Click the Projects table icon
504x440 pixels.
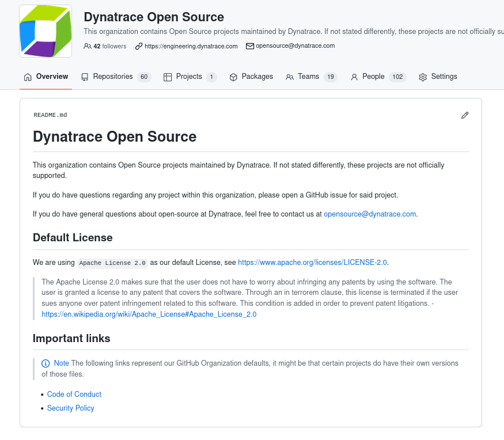click(168, 77)
